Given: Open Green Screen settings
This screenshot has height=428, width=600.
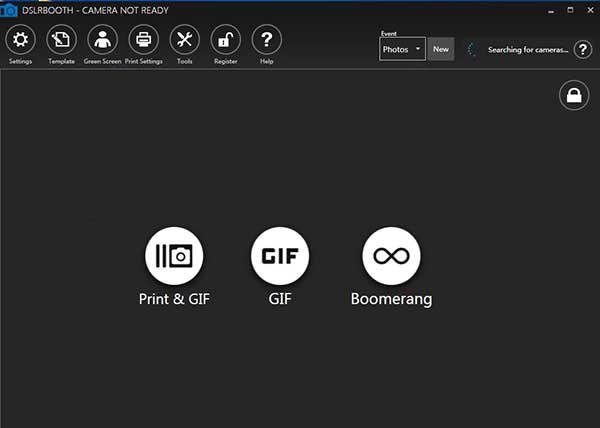Looking at the screenshot, I should click(x=102, y=39).
